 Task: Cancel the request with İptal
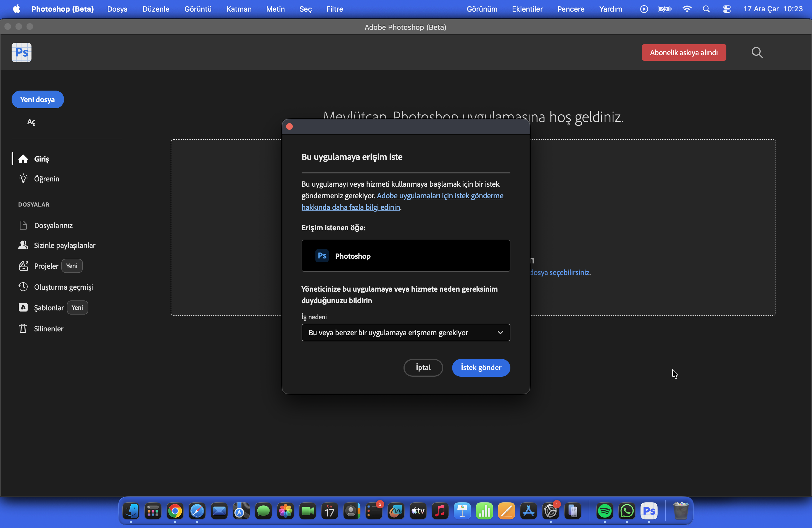click(x=423, y=367)
